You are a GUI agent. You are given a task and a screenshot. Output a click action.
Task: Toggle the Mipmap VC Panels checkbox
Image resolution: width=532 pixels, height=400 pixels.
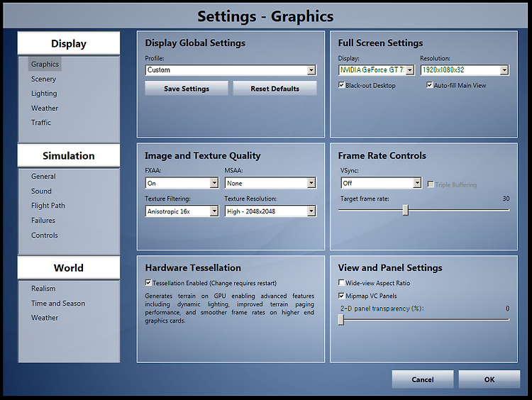point(341,296)
